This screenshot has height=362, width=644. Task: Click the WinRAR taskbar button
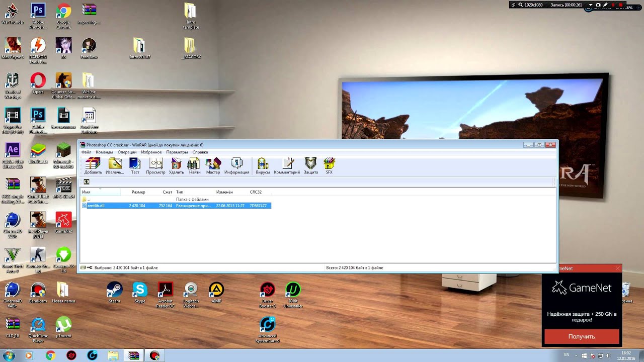[134, 355]
